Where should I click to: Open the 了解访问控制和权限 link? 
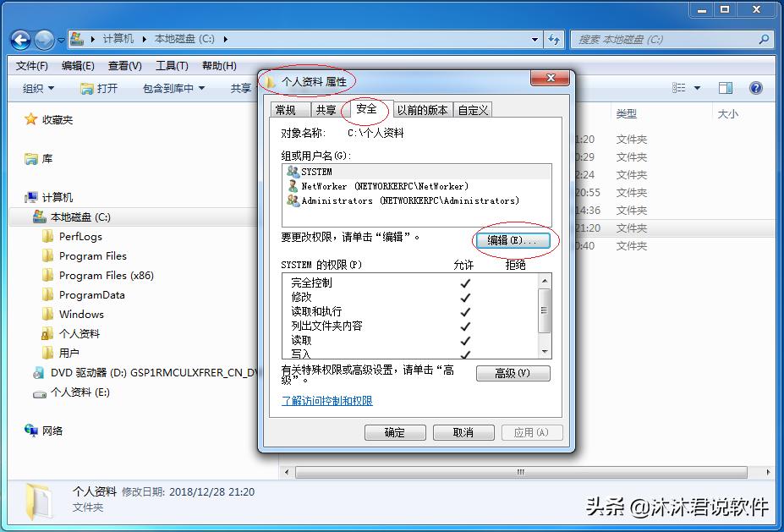[x=326, y=401]
